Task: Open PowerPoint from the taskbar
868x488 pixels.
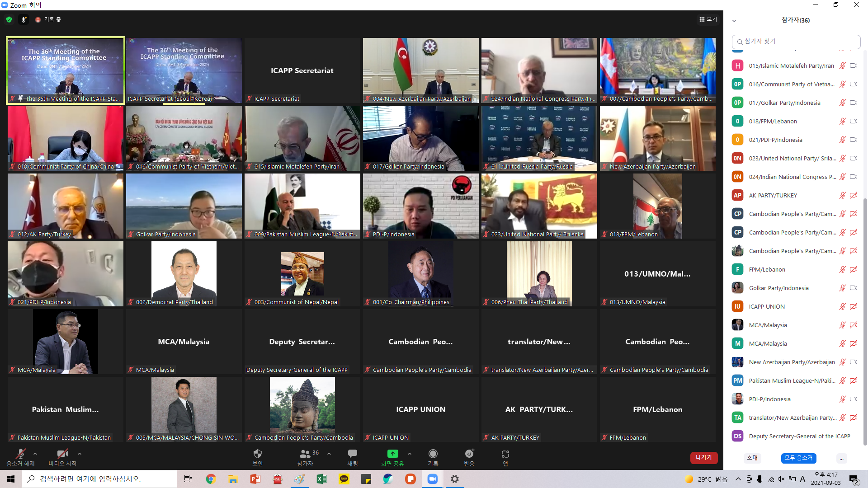Action: click(x=255, y=479)
